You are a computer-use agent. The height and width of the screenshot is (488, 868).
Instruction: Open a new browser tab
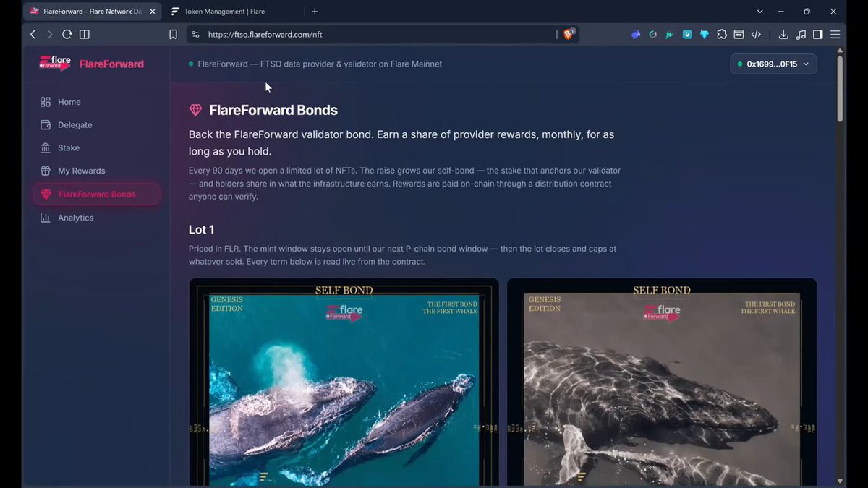click(315, 12)
